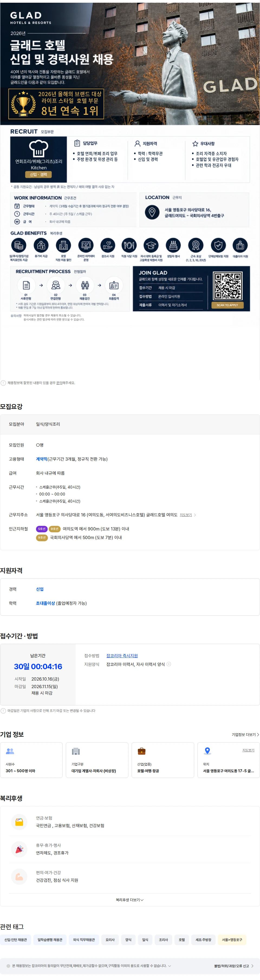Viewport: 260px width, 980px height.
Task: Open 기업정보 더보기 link
Action: click(x=245, y=735)
